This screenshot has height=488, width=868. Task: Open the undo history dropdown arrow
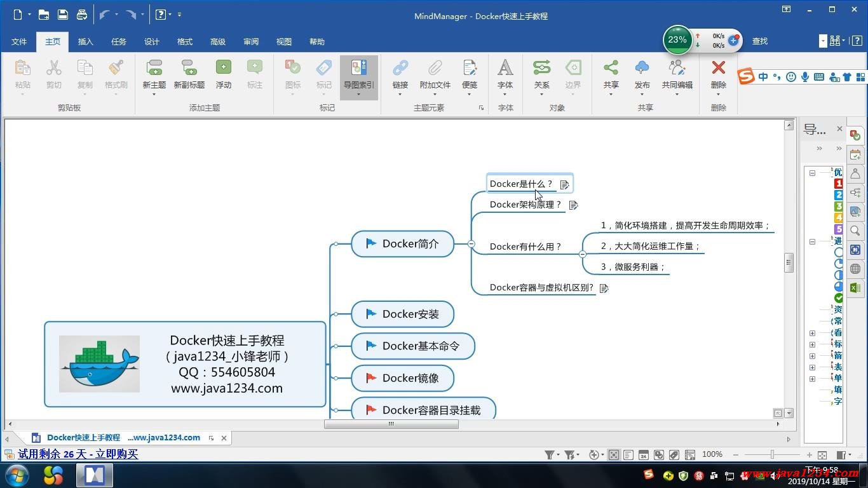(x=117, y=14)
